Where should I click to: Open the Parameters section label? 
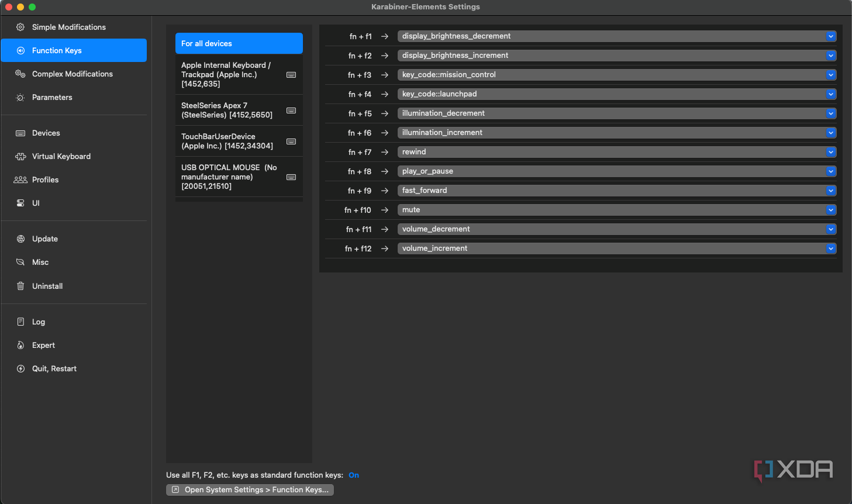pos(52,98)
